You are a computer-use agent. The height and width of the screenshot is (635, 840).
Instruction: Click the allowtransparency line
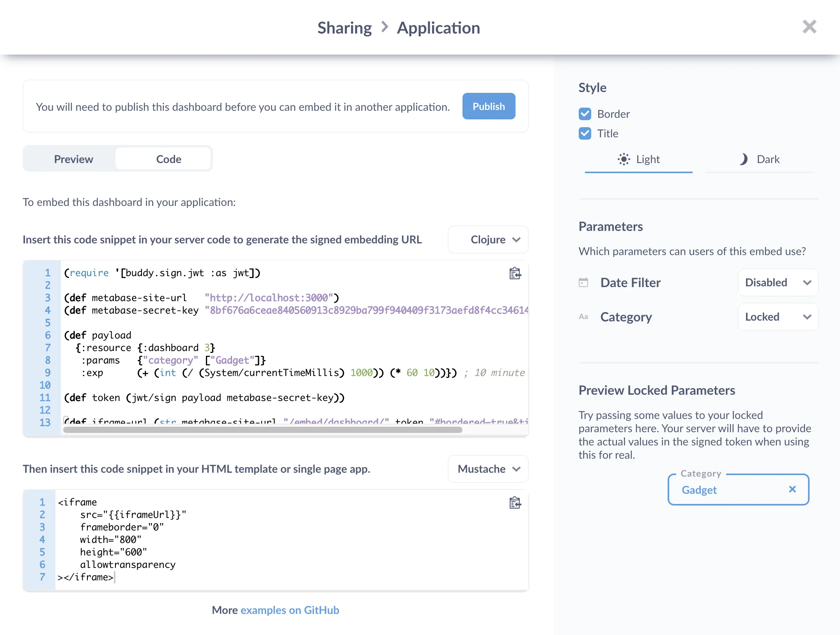click(128, 564)
